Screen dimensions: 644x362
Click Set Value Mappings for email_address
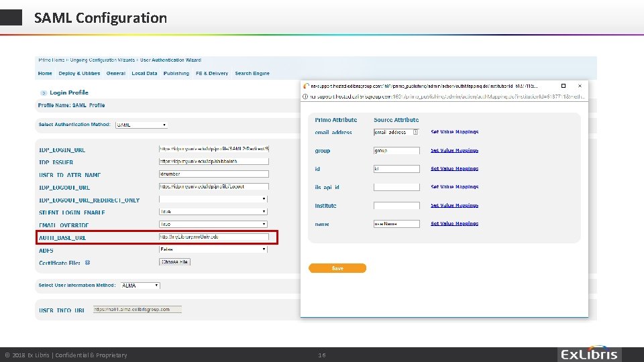click(455, 132)
